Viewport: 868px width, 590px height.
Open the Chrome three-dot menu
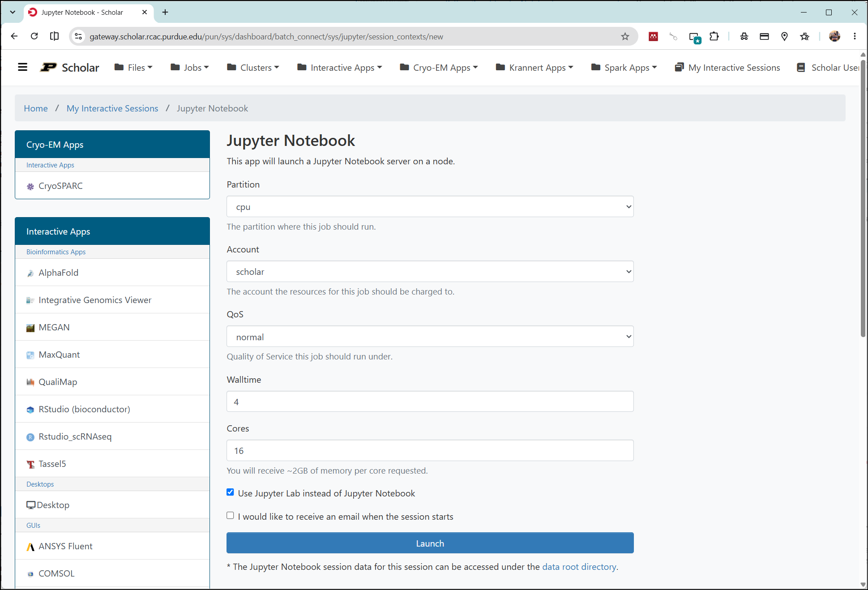(855, 36)
